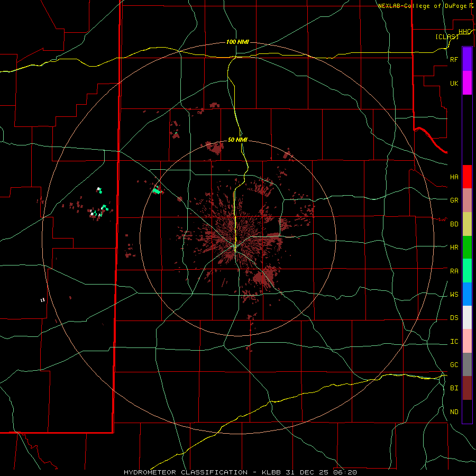The width and height of the screenshot is (476, 476).
Task: Click the white DS legend swatch
Action: 467,317
